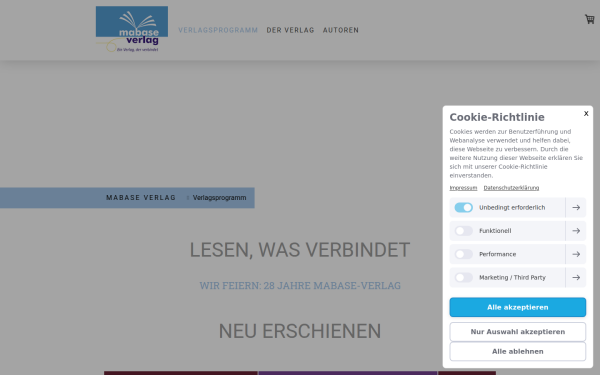Image resolution: width=600 pixels, height=375 pixels.
Task: Click Alle ablehnen button
Action: click(517, 351)
